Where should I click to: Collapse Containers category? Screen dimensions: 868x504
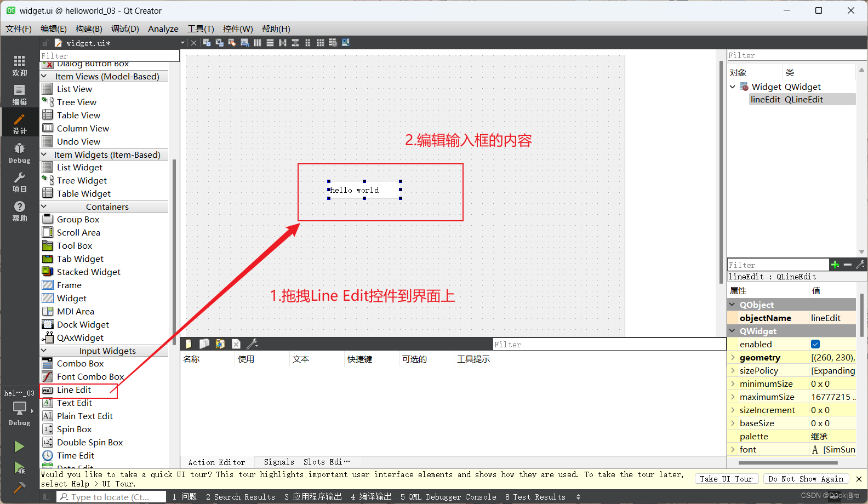tap(44, 207)
